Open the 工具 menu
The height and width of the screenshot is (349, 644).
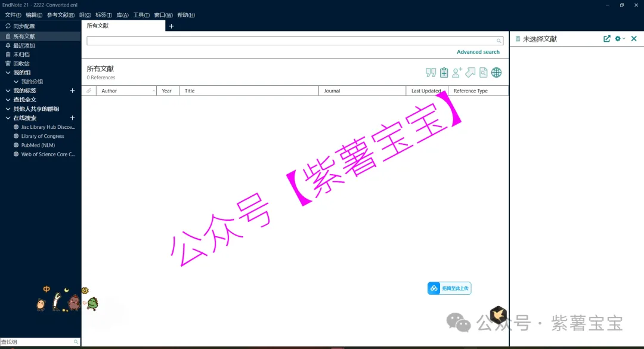141,15
